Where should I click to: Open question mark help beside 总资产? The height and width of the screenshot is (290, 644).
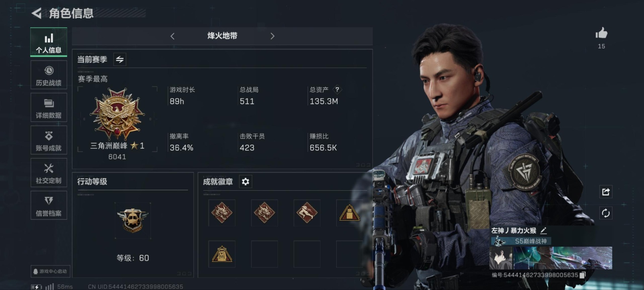pos(337,90)
